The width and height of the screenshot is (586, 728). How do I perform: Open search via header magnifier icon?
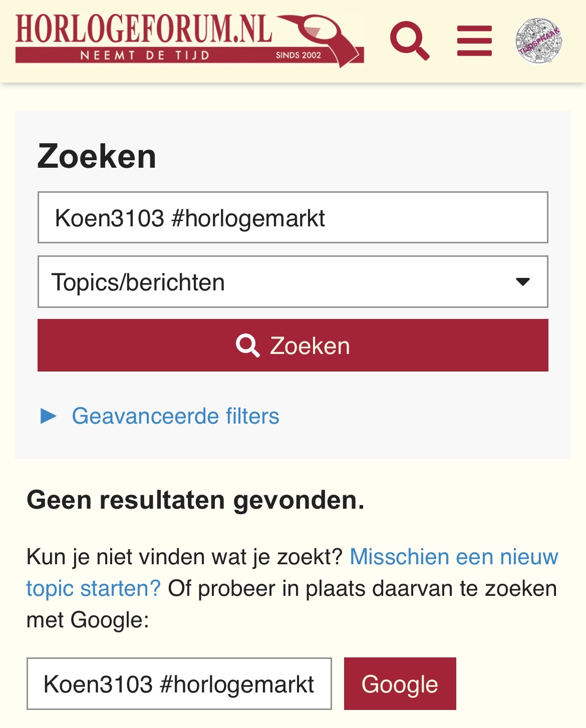tap(409, 41)
